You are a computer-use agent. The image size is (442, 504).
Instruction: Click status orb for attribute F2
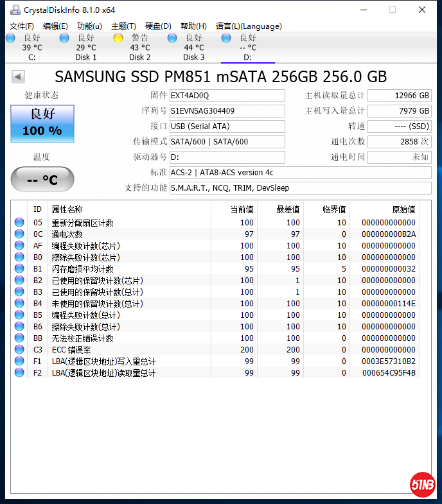click(19, 372)
